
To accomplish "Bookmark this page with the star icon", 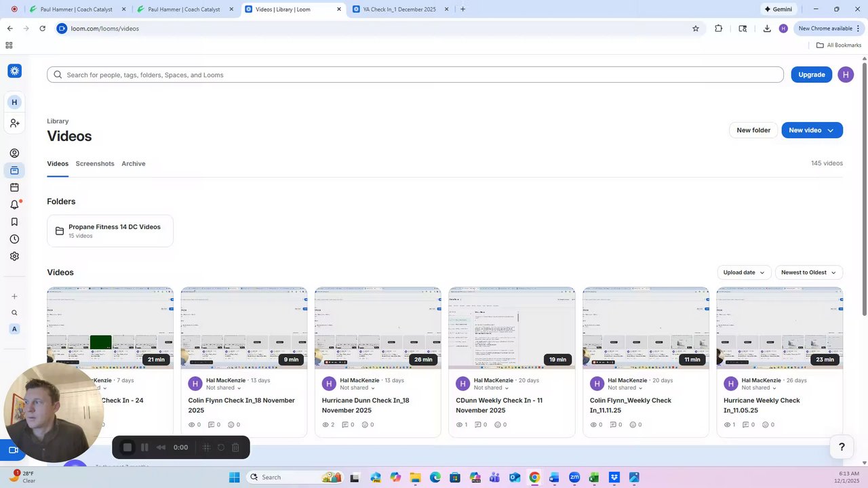I will (x=695, y=28).
